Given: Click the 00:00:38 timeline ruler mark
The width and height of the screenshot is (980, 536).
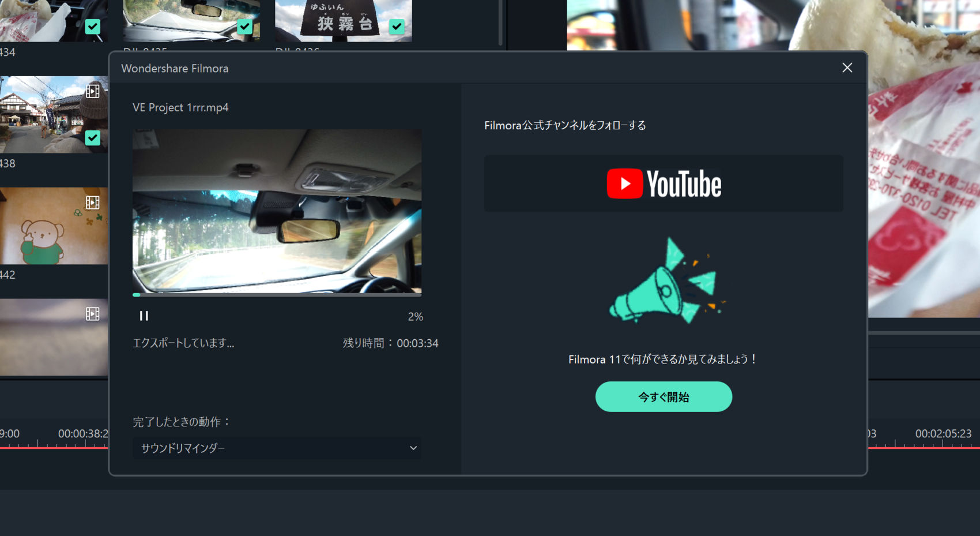Looking at the screenshot, I should tap(83, 433).
